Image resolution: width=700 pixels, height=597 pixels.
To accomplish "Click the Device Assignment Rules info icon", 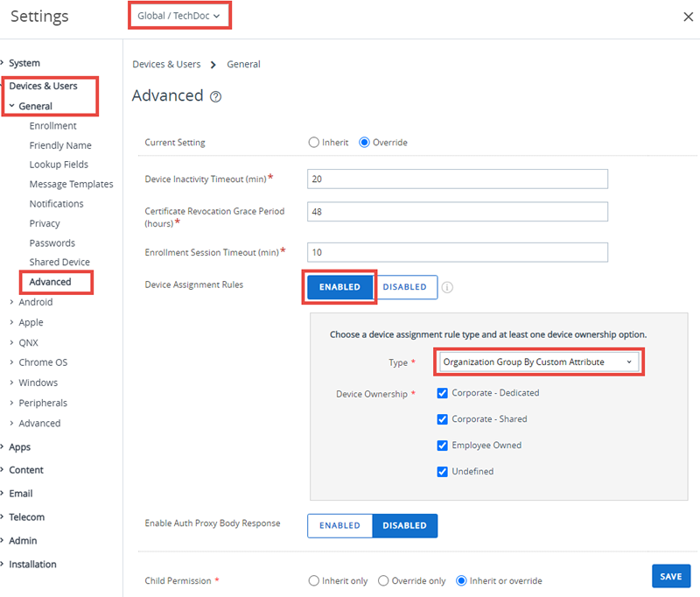I will coord(447,287).
